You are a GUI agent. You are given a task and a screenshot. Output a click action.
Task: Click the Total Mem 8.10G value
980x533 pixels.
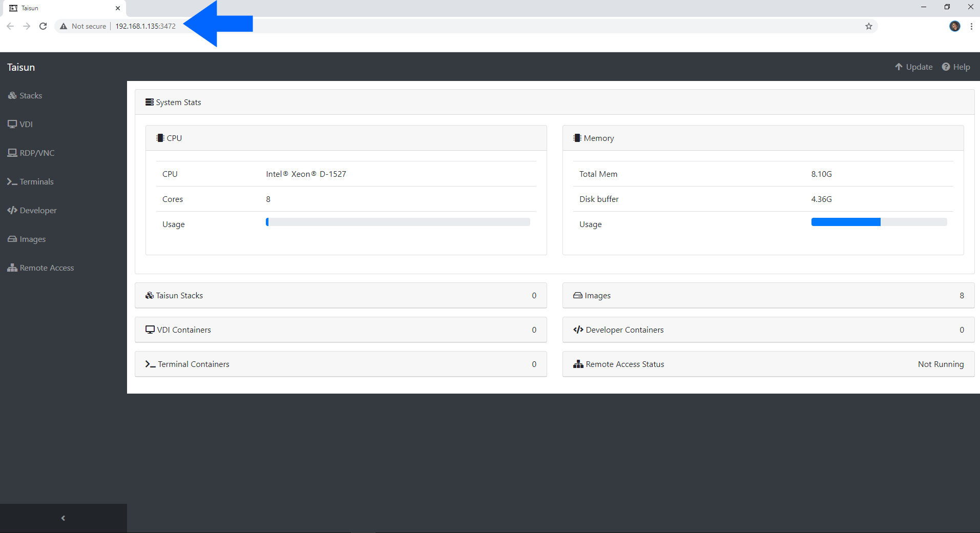click(821, 174)
